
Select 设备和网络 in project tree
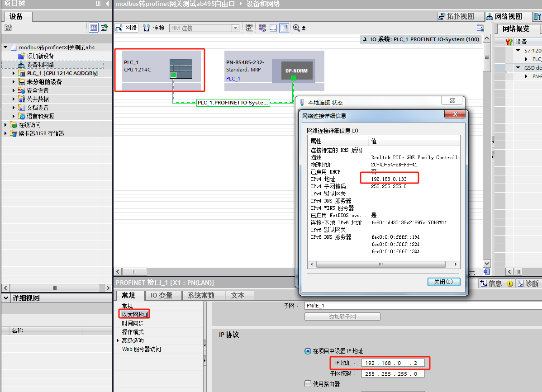point(40,65)
